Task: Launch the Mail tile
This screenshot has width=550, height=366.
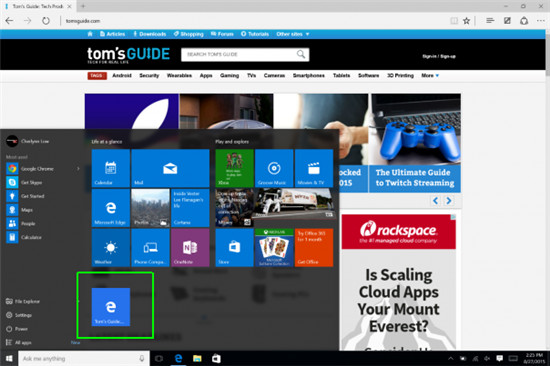Action: [x=170, y=168]
